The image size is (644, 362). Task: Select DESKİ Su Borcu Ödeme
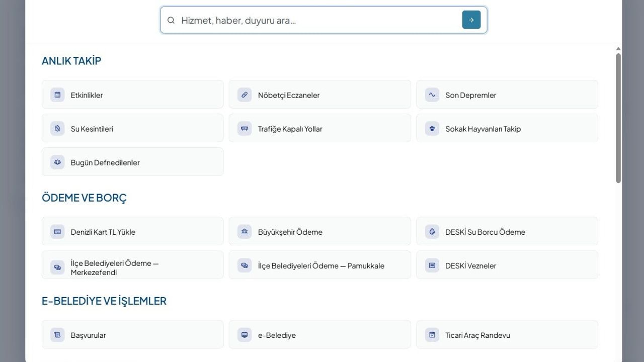(507, 231)
